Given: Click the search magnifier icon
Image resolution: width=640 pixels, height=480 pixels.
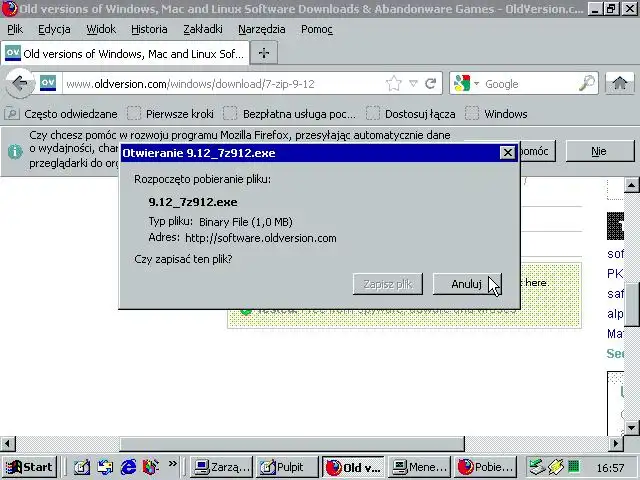Looking at the screenshot, I should 587,83.
